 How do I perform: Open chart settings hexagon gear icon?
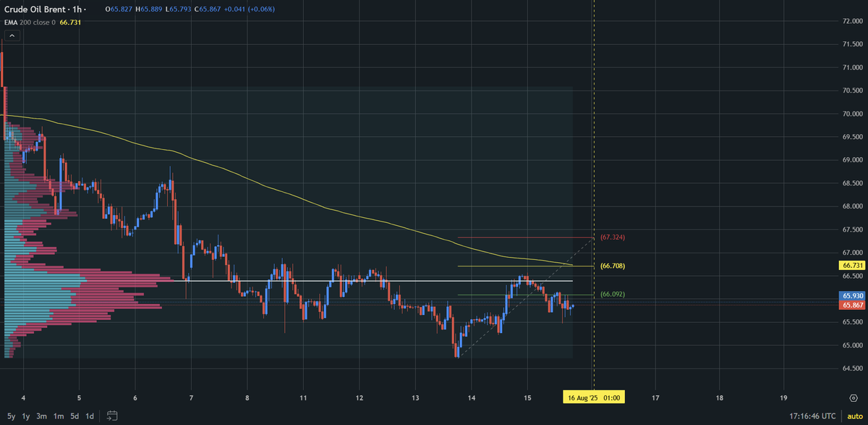[x=854, y=397]
